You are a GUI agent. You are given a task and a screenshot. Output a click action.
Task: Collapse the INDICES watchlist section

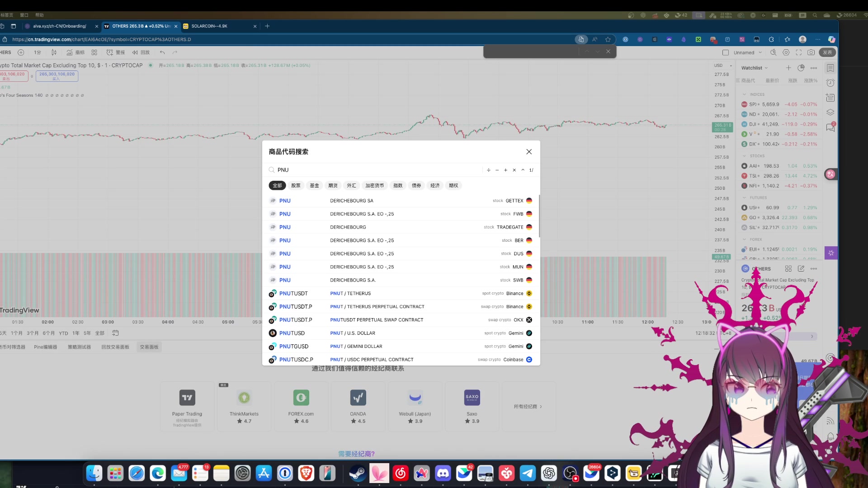pos(744,94)
